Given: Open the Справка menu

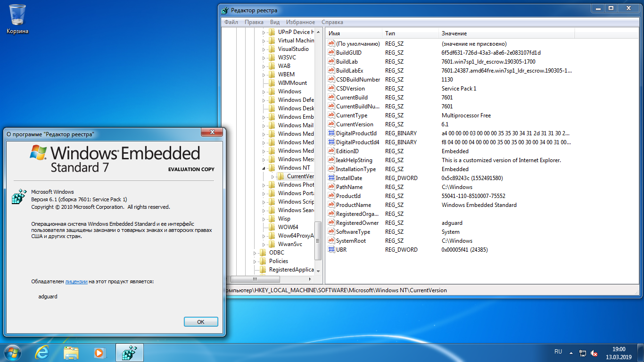Looking at the screenshot, I should point(332,22).
